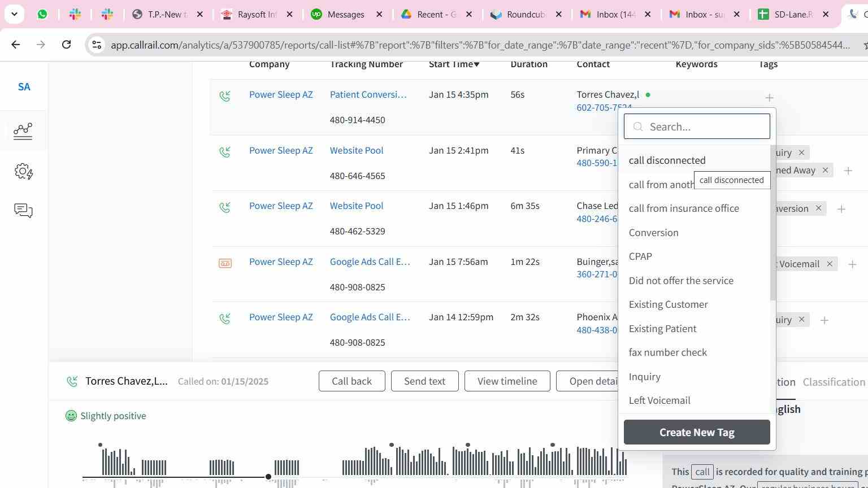Reload the page
The width and height of the screenshot is (868, 488).
coord(66,45)
